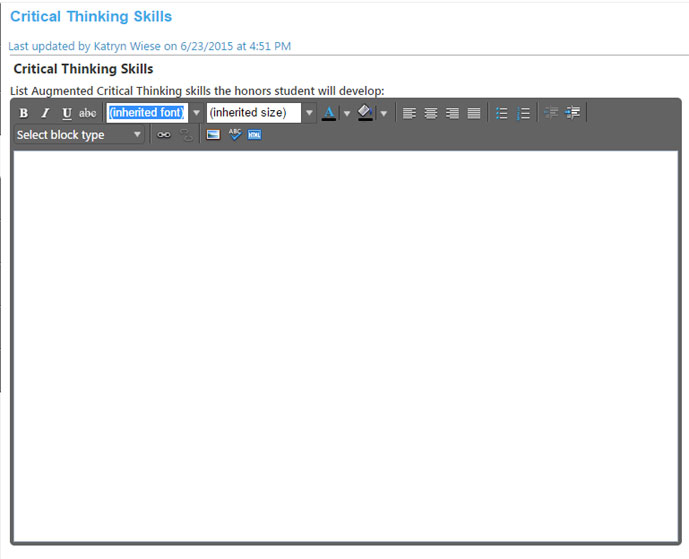The width and height of the screenshot is (689, 559).
Task: Click the inherited size field
Action: [x=254, y=113]
